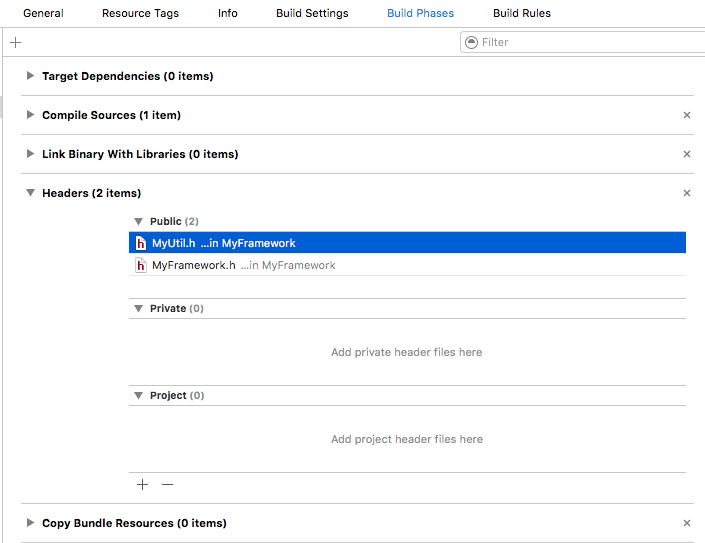This screenshot has width=705, height=543.
Task: Click the plus icon to add build phase
Action: pyautogui.click(x=15, y=42)
